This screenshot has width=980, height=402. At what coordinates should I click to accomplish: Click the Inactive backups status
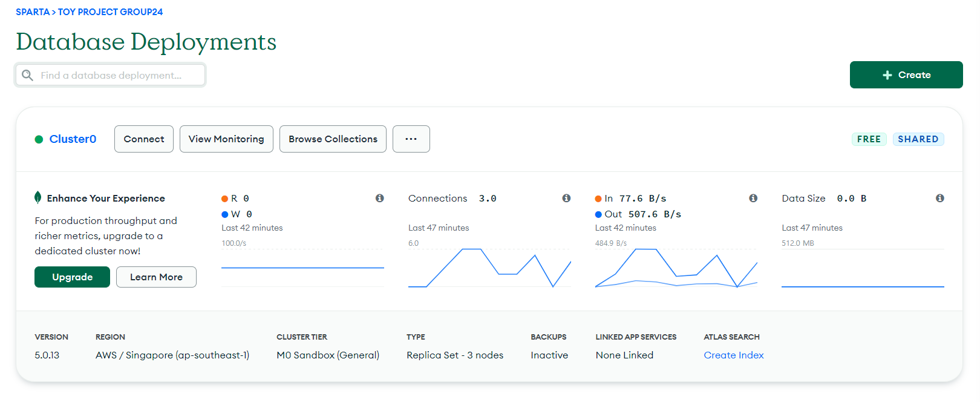[549, 355]
